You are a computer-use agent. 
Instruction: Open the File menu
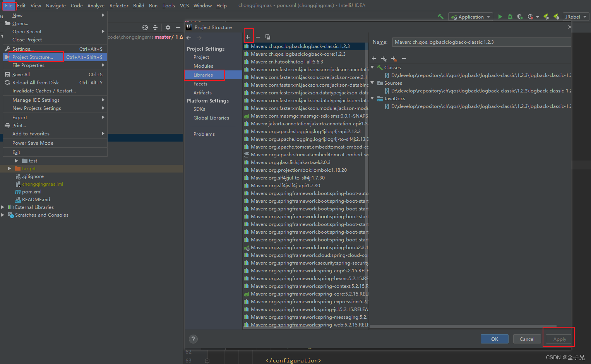pos(9,5)
